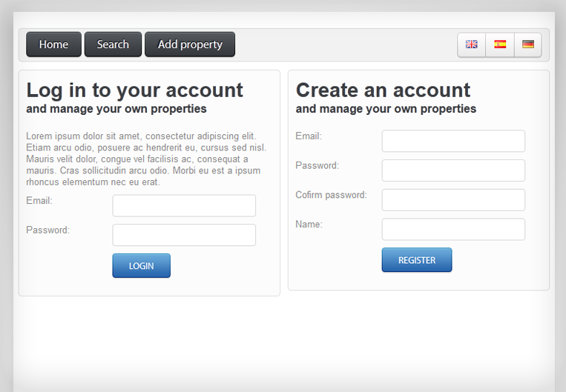Select the Password field in Create an account

[453, 170]
